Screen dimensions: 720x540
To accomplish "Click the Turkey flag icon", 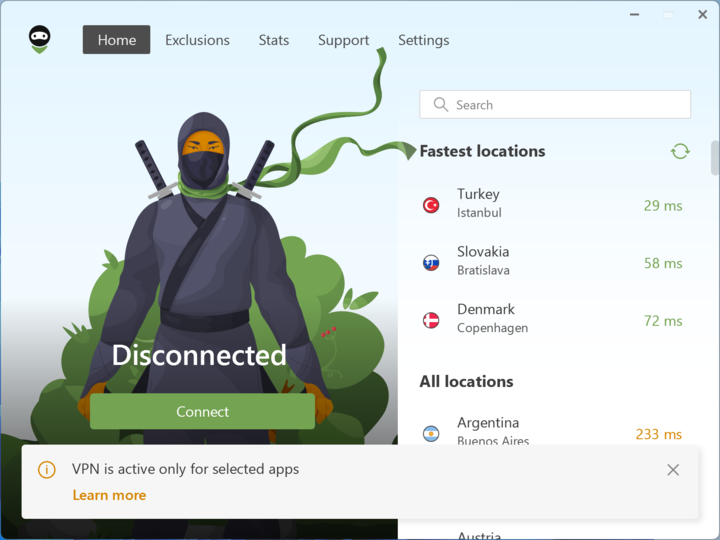I will point(431,205).
